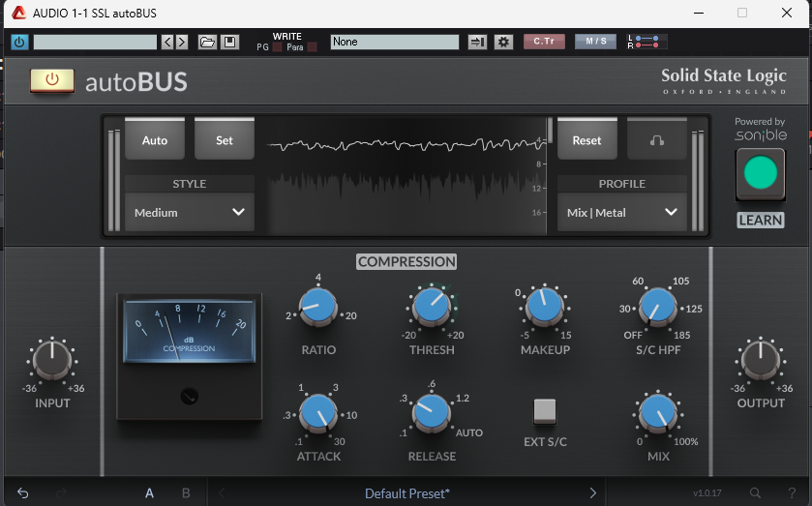Toggle the host bypass power button
The width and height of the screenshot is (812, 506).
click(x=18, y=42)
